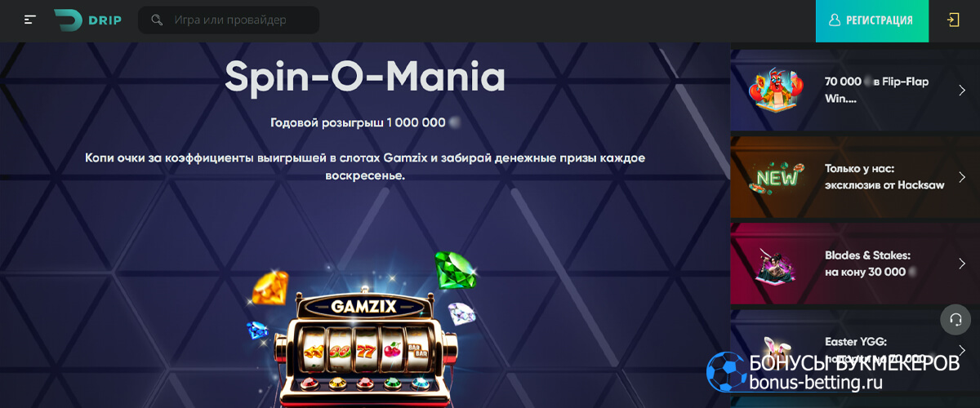This screenshot has width=980, height=408.
Task: Click the green gem above the slot machine
Action: click(455, 270)
